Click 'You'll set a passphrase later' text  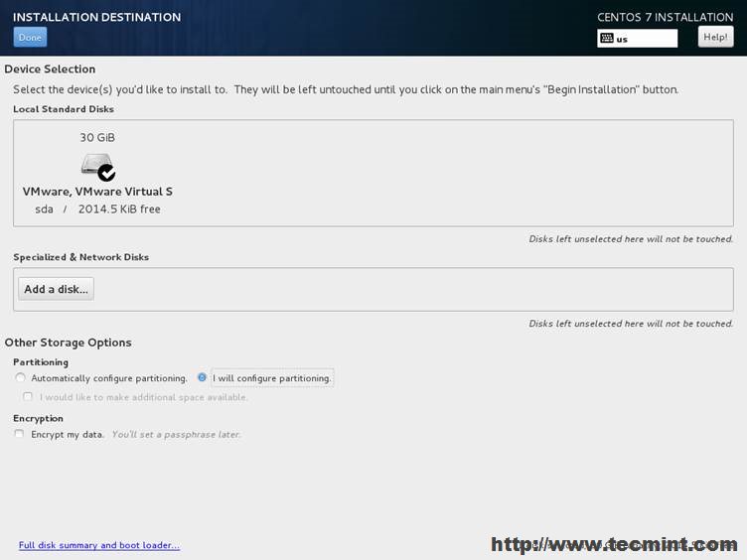tap(176, 434)
